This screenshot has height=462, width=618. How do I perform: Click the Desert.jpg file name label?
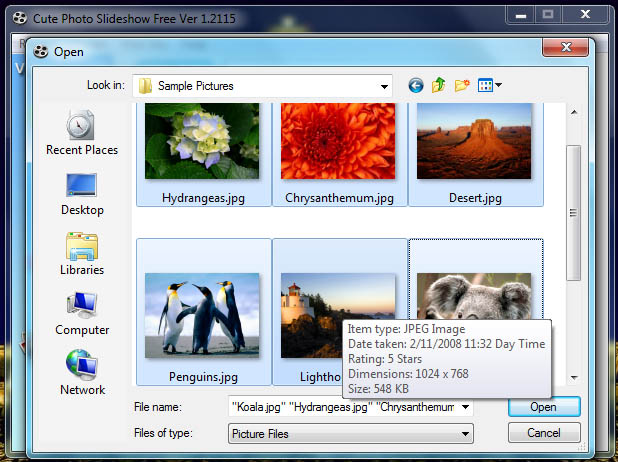point(475,198)
